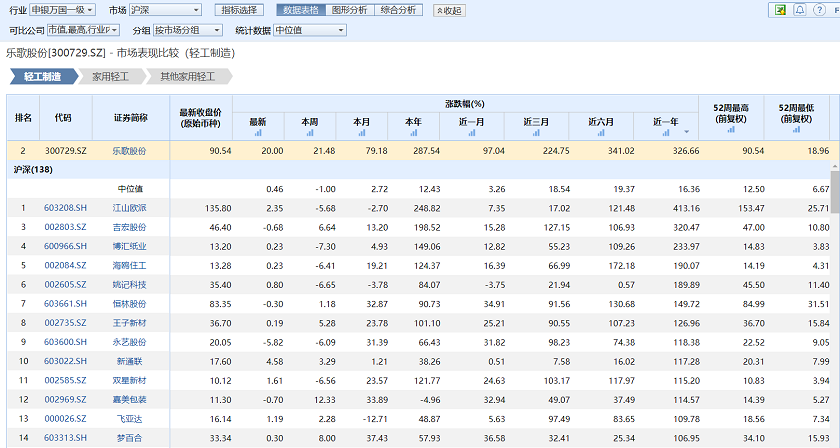Open the 统计数据 dropdown 中位值
This screenshot has width=840, height=448.
tap(310, 30)
